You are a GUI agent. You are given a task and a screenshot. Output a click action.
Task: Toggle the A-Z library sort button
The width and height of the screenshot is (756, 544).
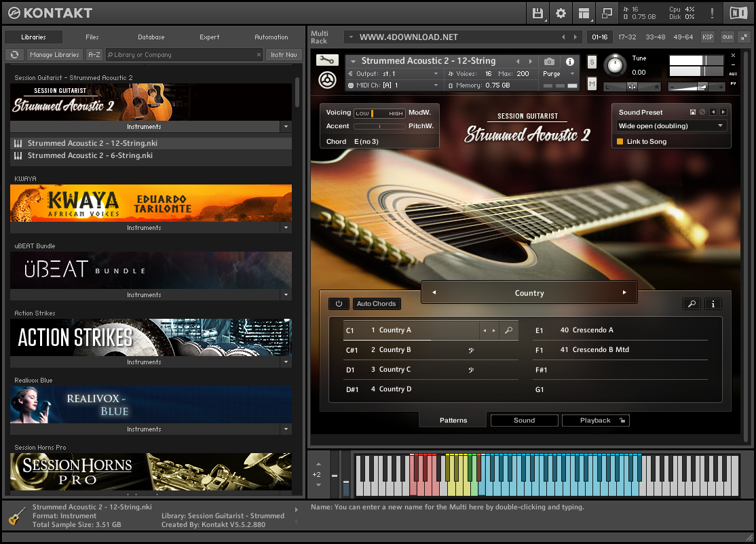(x=94, y=55)
